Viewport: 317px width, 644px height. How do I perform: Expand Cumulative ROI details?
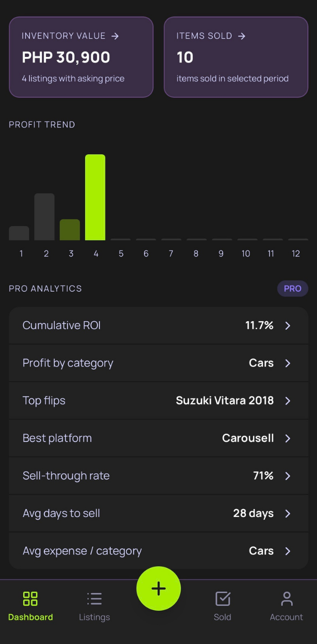click(159, 325)
